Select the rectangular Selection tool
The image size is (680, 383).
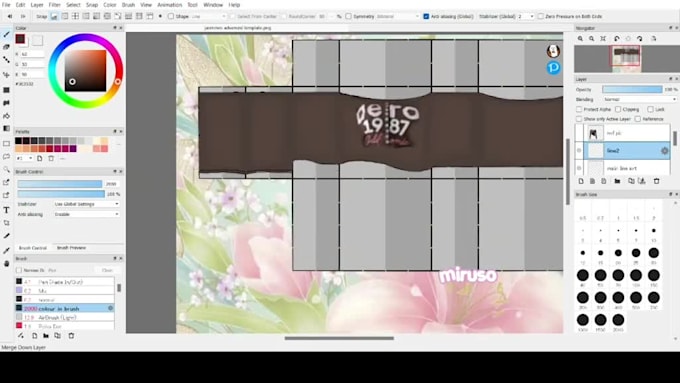[x=7, y=143]
